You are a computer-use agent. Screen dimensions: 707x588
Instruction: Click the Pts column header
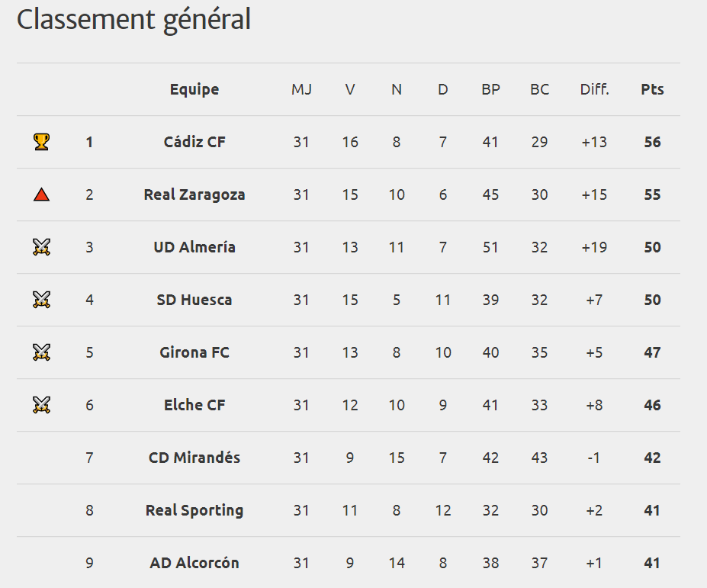[652, 89]
